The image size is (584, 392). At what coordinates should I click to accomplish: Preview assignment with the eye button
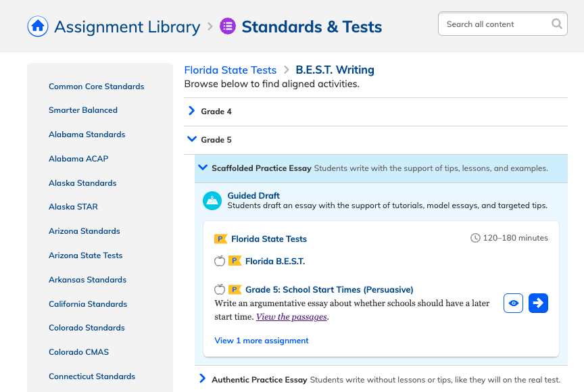coord(513,303)
